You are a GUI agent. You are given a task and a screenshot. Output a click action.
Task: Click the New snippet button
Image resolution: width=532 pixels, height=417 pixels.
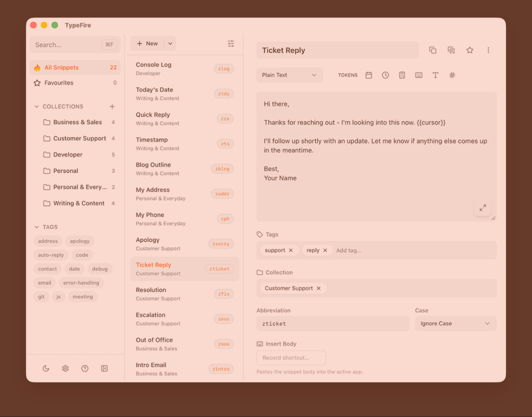click(147, 44)
